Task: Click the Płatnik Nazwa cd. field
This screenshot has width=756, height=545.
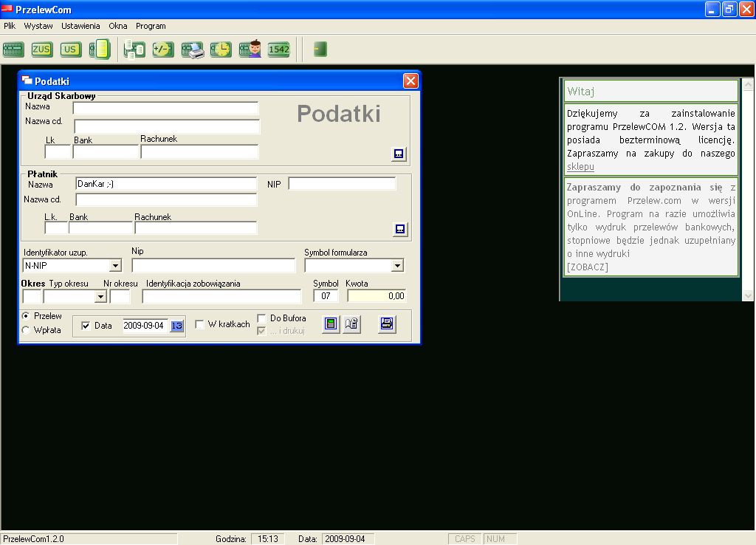Action: click(x=166, y=199)
